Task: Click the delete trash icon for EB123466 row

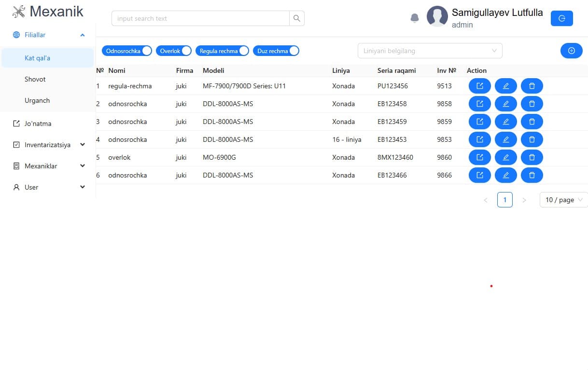Action: pyautogui.click(x=532, y=175)
